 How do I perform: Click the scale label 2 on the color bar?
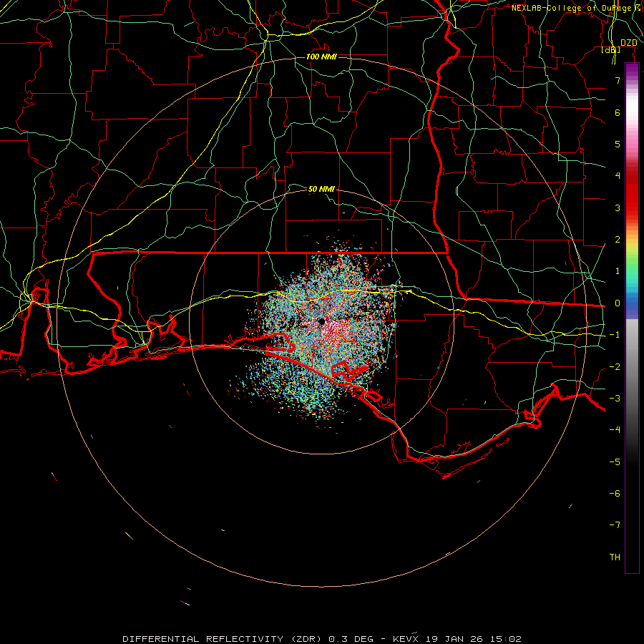pos(618,240)
